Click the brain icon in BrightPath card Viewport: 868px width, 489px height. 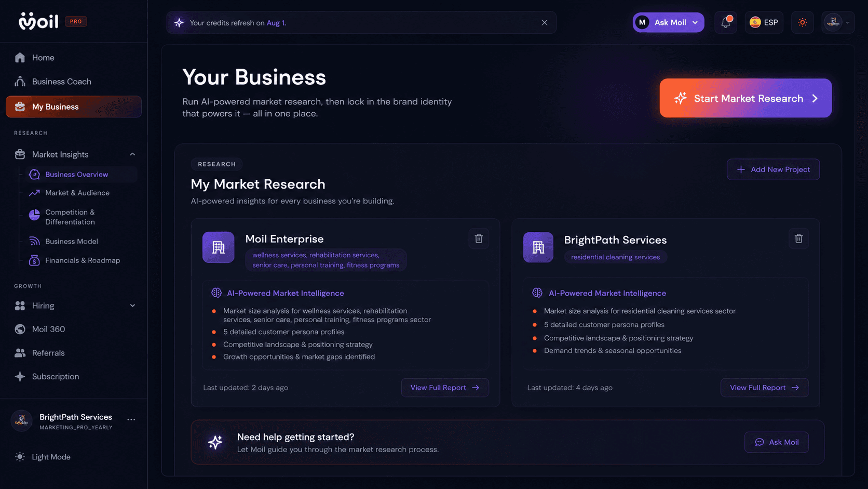coord(537,293)
